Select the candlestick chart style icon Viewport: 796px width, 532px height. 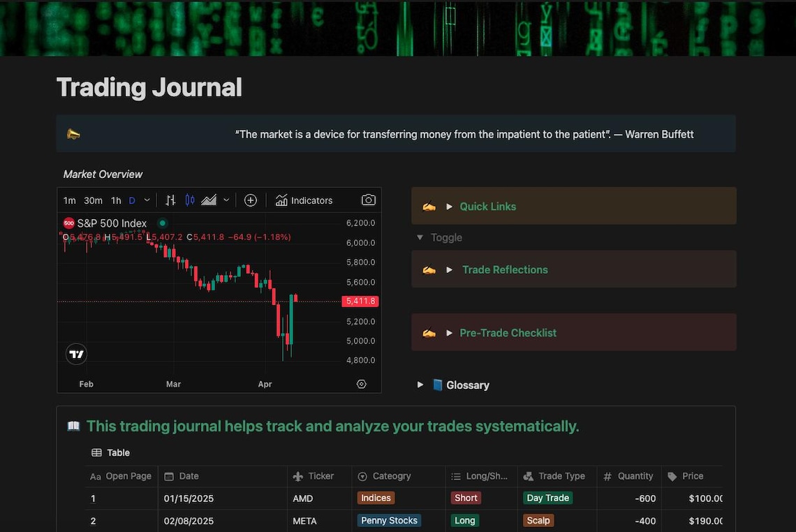[x=189, y=200]
